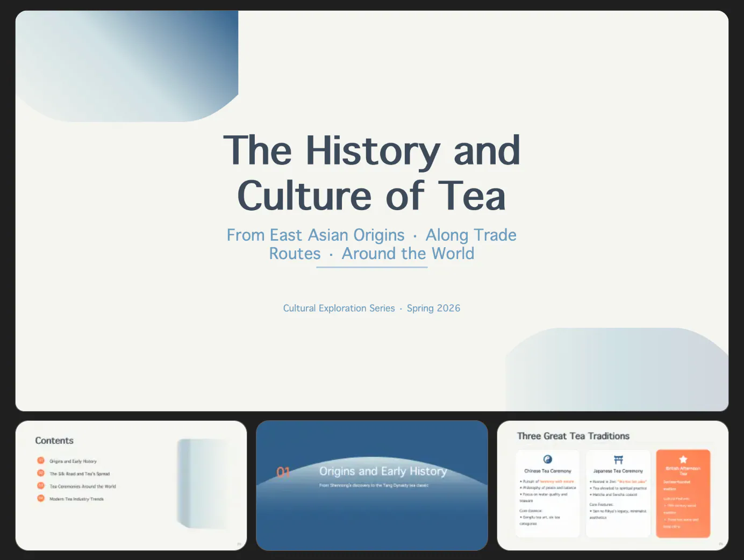Click the orange '01' section number
The width and height of the screenshot is (744, 560).
pos(283,472)
